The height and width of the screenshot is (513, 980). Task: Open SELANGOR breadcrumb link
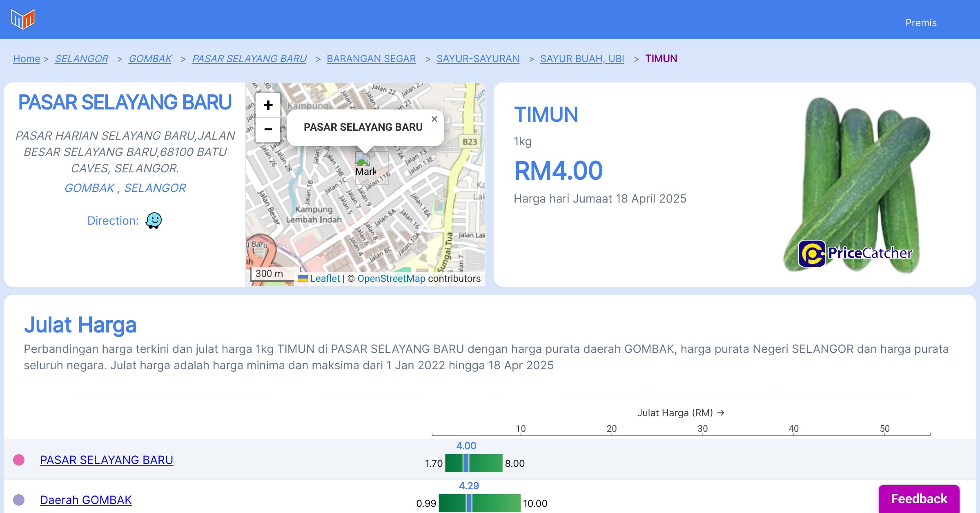(81, 59)
